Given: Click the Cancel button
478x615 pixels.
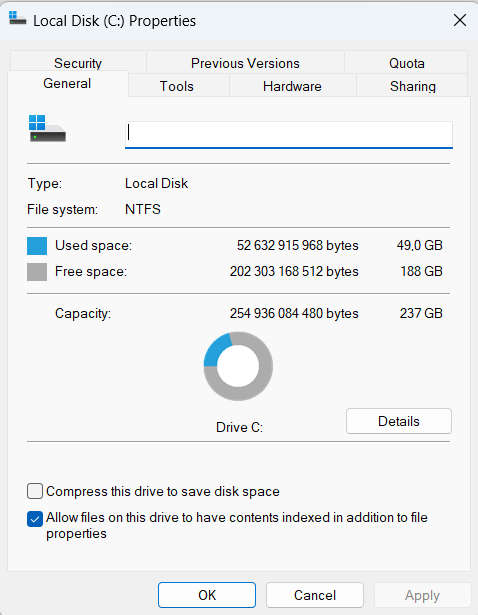Looking at the screenshot, I should coord(315,595).
